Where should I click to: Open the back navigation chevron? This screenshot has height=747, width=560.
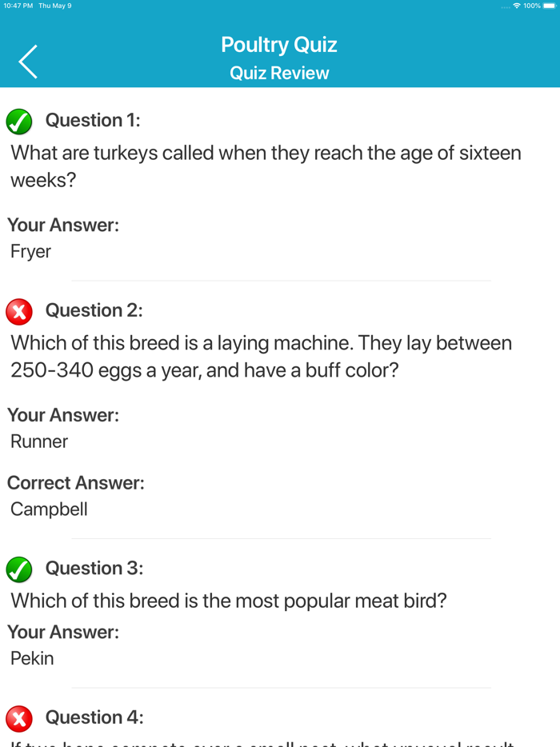27,61
